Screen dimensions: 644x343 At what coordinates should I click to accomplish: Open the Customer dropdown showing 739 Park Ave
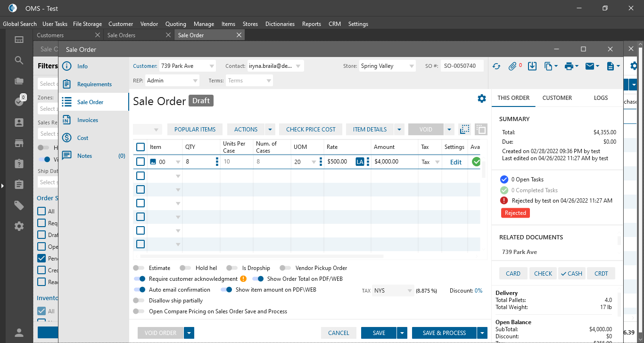click(x=188, y=66)
